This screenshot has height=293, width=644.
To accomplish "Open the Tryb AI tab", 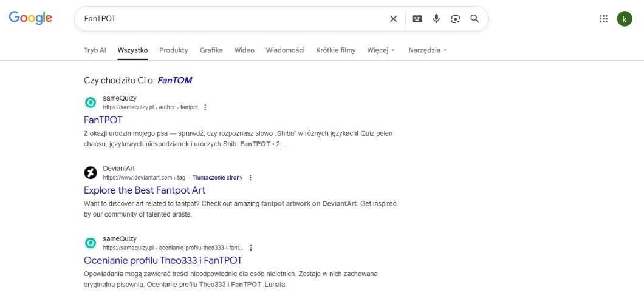I will coord(95,50).
